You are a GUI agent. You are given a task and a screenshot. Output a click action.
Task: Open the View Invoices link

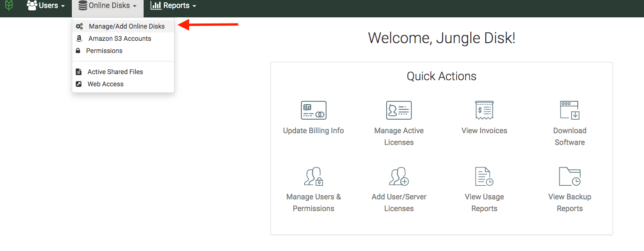(484, 130)
